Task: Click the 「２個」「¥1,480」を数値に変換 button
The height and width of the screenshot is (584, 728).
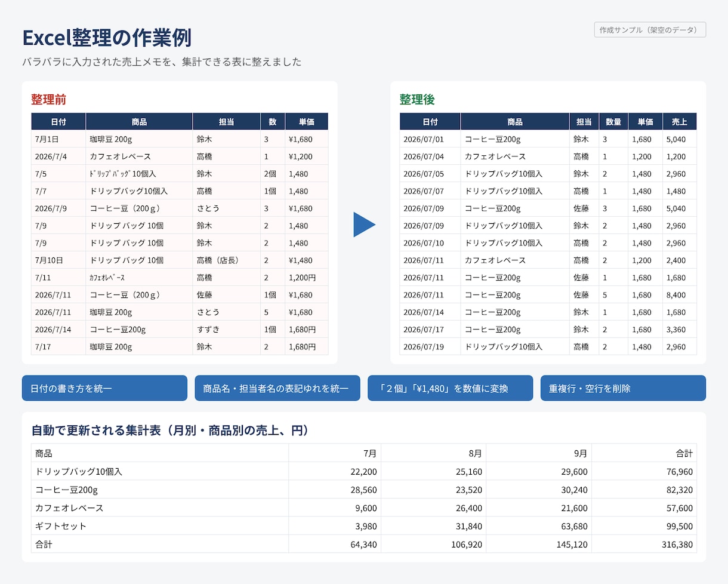Action: point(451,388)
